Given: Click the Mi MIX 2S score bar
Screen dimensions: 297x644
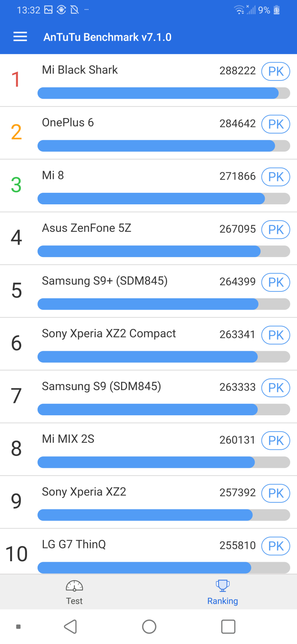Looking at the screenshot, I should [164, 462].
